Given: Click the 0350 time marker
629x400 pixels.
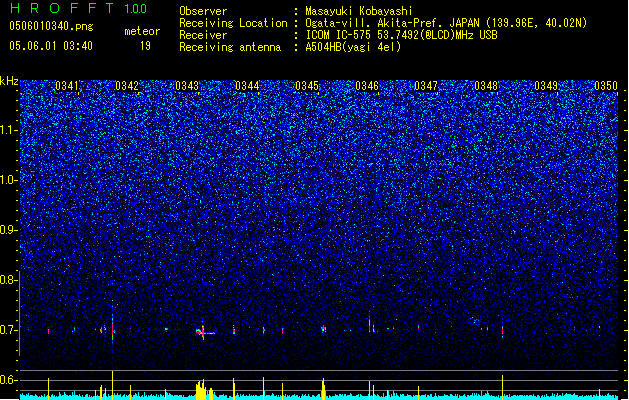Looking at the screenshot, I should pyautogui.click(x=606, y=86).
